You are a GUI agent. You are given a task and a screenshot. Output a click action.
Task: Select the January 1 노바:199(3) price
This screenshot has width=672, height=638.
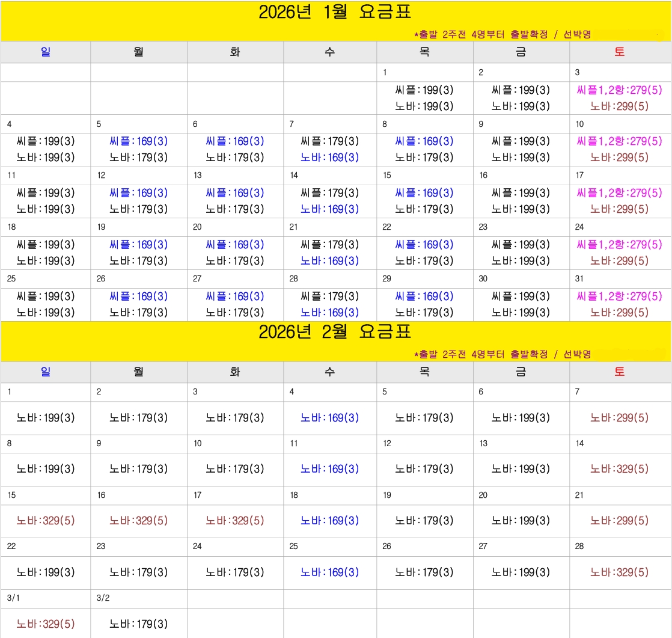coord(424,106)
